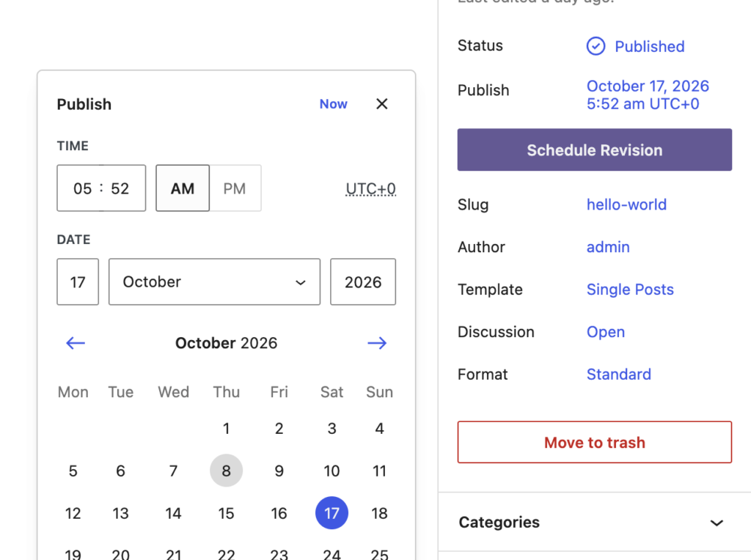The width and height of the screenshot is (751, 560).
Task: Select today's date October 8
Action: (226, 471)
